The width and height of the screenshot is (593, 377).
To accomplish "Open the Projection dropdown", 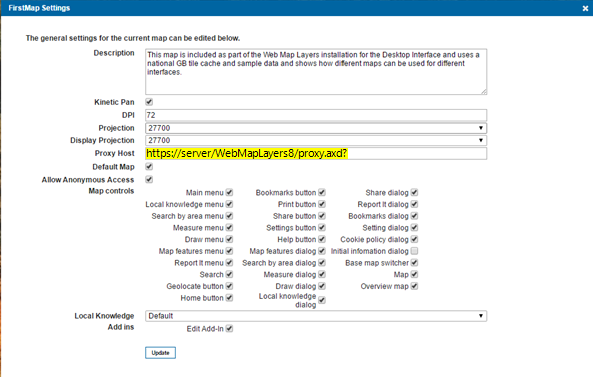I will pyautogui.click(x=316, y=128).
